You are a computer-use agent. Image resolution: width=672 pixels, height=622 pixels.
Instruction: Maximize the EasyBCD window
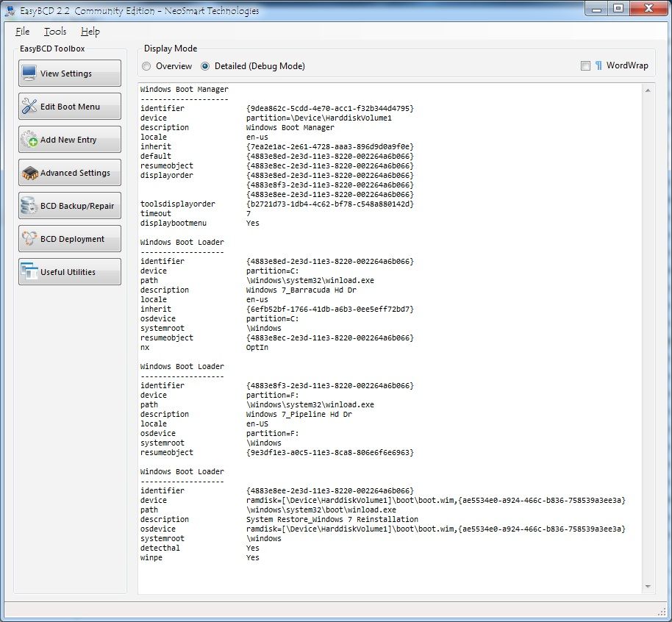pos(618,9)
